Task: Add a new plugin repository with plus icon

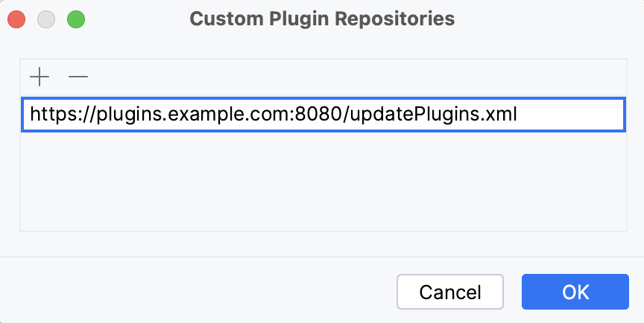Action: click(x=39, y=77)
